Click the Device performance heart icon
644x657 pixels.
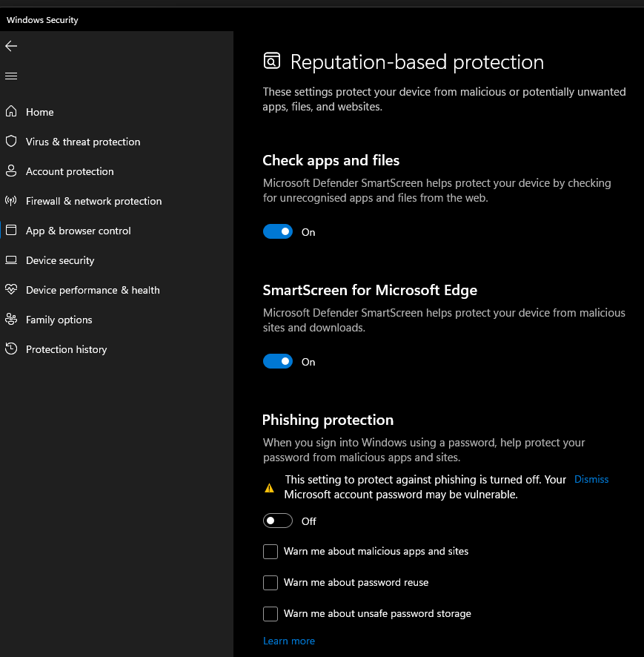click(11, 289)
